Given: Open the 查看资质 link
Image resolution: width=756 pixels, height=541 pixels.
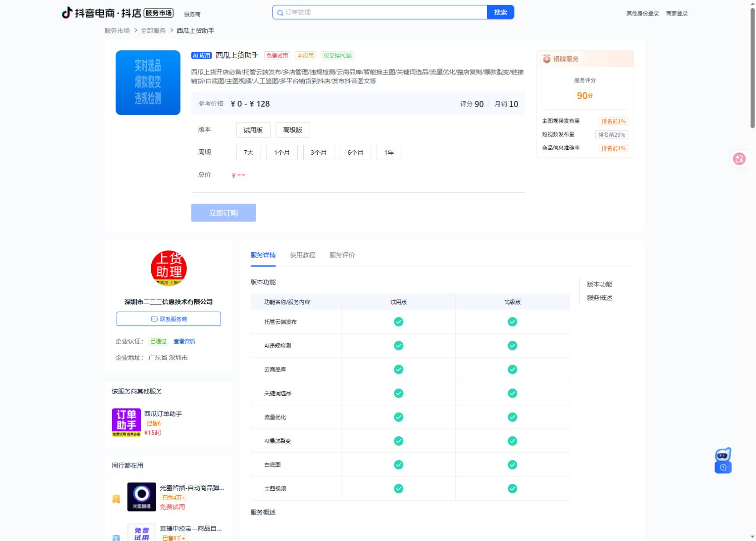Looking at the screenshot, I should pyautogui.click(x=184, y=341).
